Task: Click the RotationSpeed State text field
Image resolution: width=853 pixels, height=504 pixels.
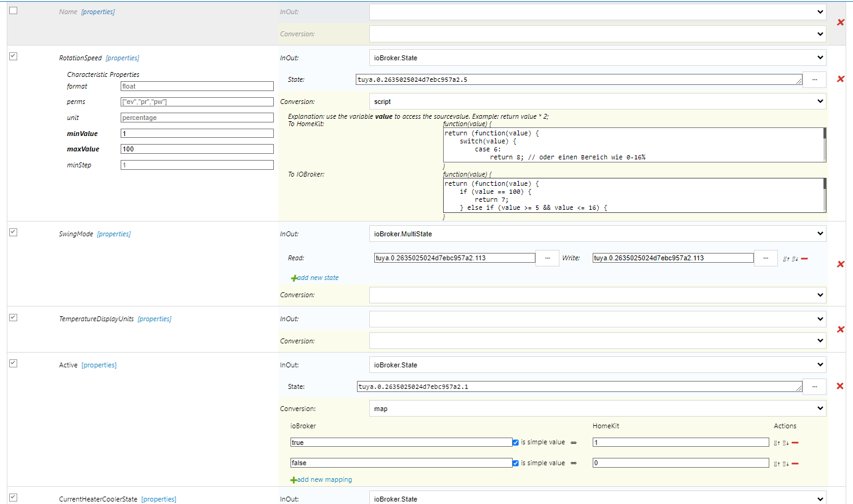Action: [x=579, y=79]
